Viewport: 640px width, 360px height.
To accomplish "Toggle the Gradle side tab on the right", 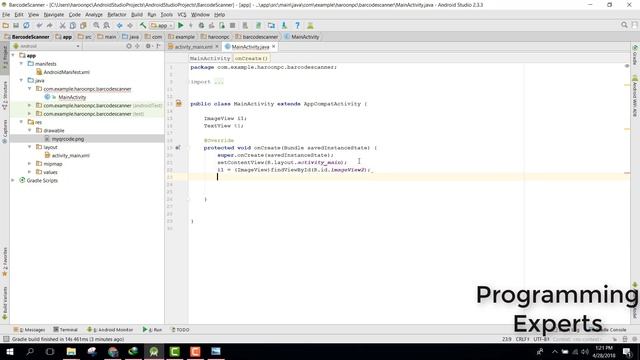I will pyautogui.click(x=635, y=55).
